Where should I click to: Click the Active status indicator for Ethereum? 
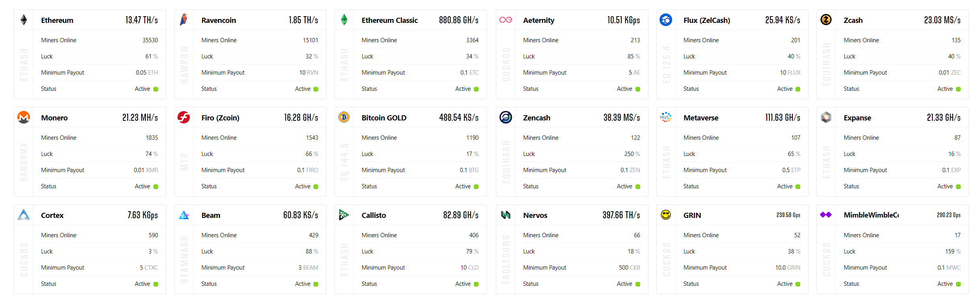click(x=157, y=89)
